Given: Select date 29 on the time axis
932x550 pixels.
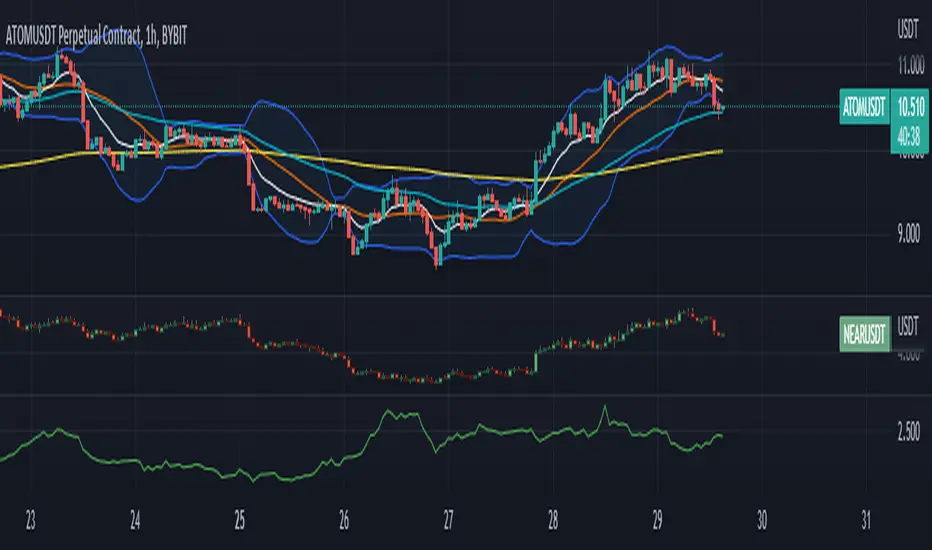Looking at the screenshot, I should [x=657, y=520].
